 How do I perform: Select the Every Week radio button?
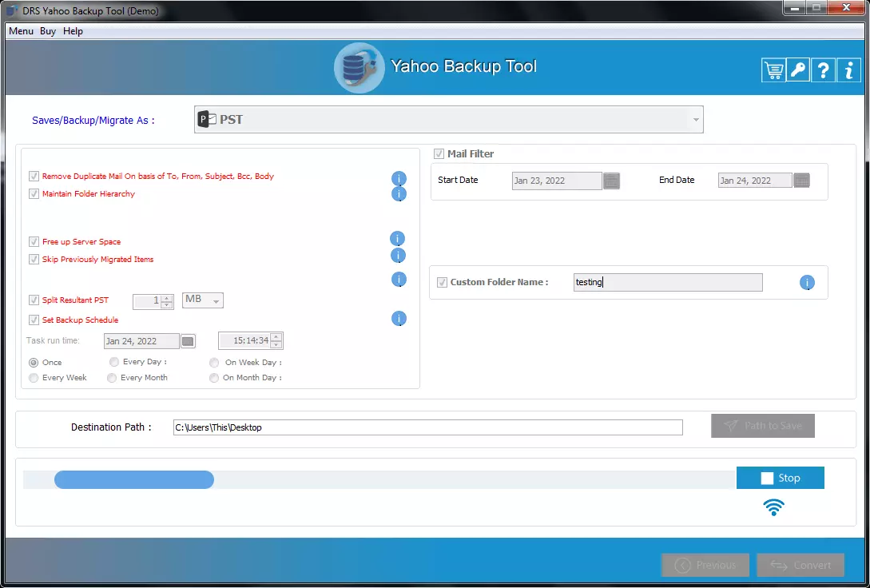pos(34,378)
